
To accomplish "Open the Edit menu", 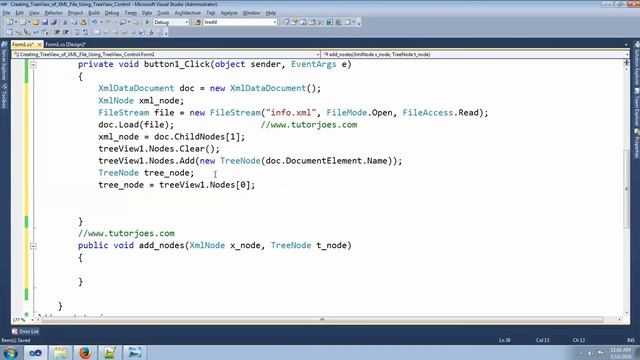I will tap(20, 13).
